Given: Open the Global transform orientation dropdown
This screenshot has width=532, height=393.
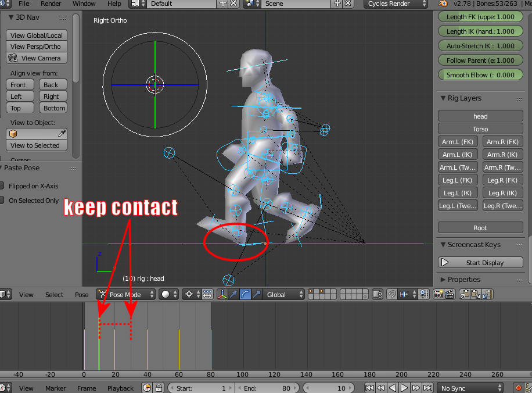Looking at the screenshot, I should tap(283, 295).
